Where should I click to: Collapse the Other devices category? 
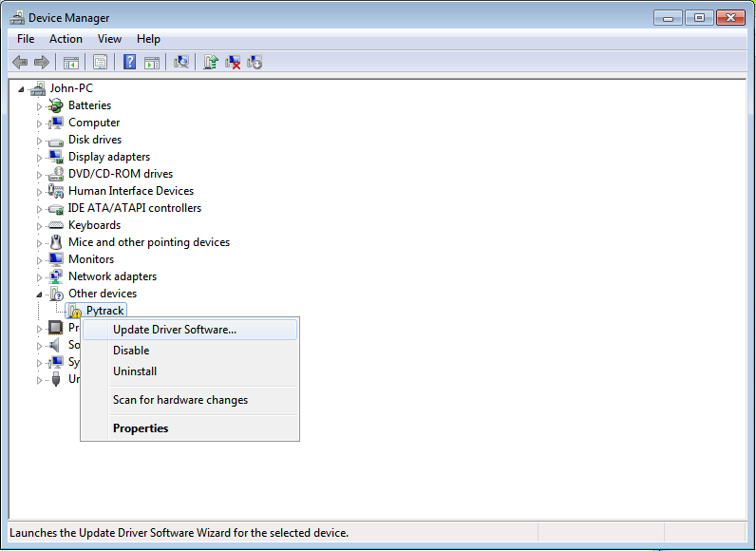(x=40, y=294)
